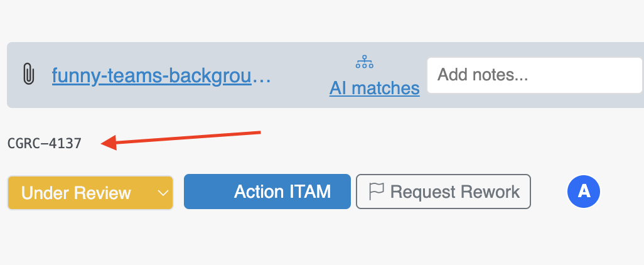Image resolution: width=644 pixels, height=265 pixels.
Task: Click the Action ITAM button
Action: 267,192
